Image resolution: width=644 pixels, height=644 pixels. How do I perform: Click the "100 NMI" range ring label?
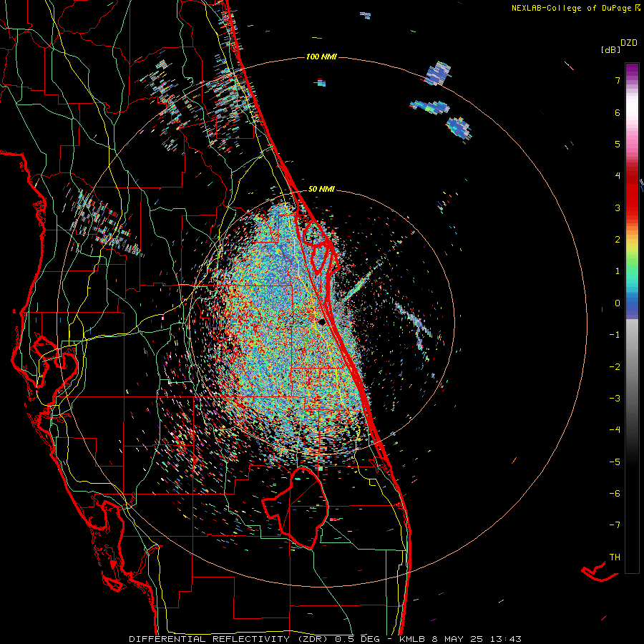pyautogui.click(x=321, y=57)
